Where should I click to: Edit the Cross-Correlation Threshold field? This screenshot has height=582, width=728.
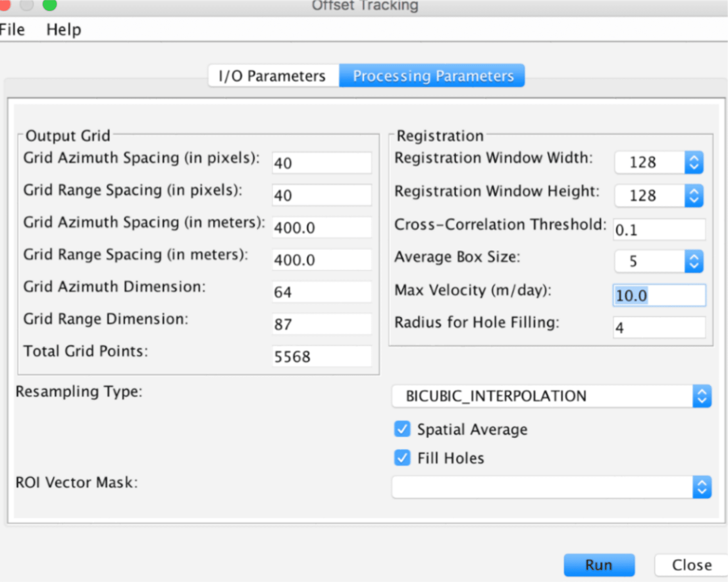click(x=659, y=230)
